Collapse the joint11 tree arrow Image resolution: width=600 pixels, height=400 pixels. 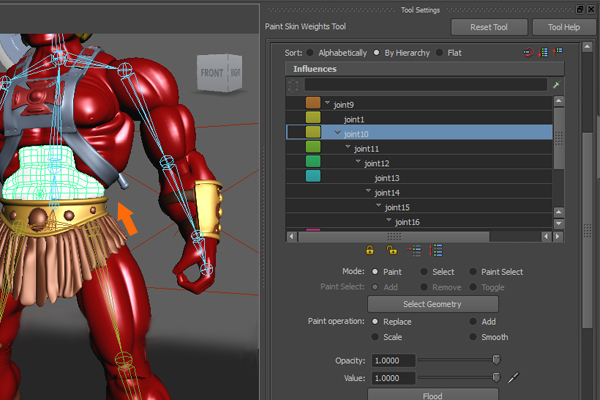347,147
